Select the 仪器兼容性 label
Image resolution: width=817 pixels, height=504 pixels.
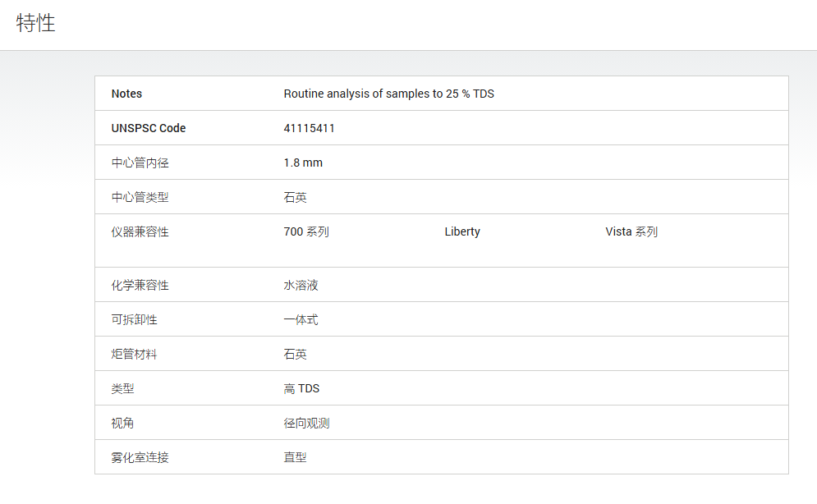coord(140,231)
